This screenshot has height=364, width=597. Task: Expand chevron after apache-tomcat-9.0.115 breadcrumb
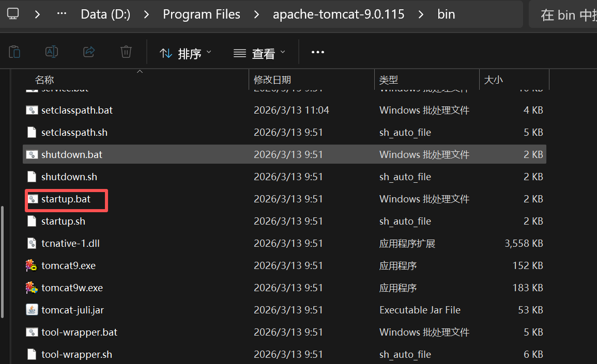point(421,14)
